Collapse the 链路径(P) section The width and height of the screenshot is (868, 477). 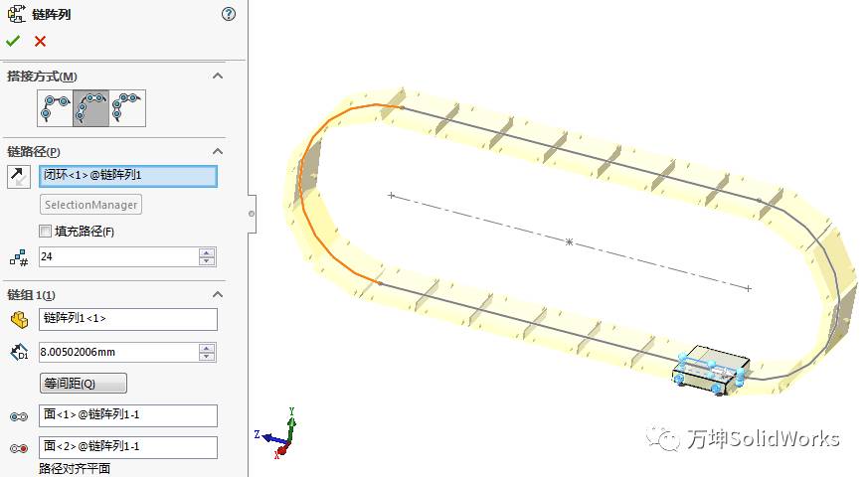[218, 151]
